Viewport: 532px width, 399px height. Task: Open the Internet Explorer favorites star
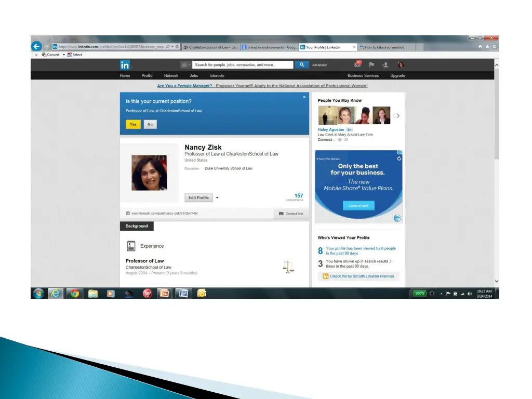tap(487, 47)
